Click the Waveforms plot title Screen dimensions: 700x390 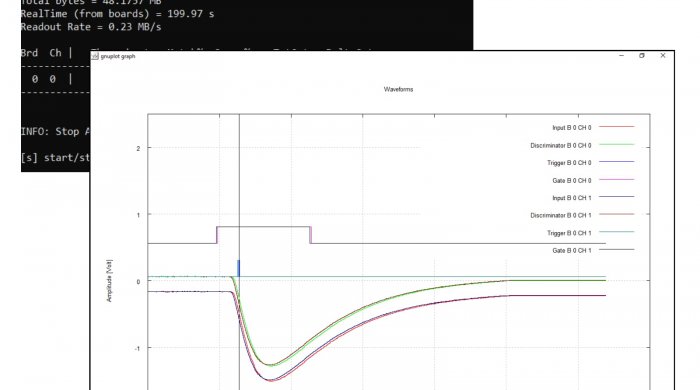click(x=398, y=89)
